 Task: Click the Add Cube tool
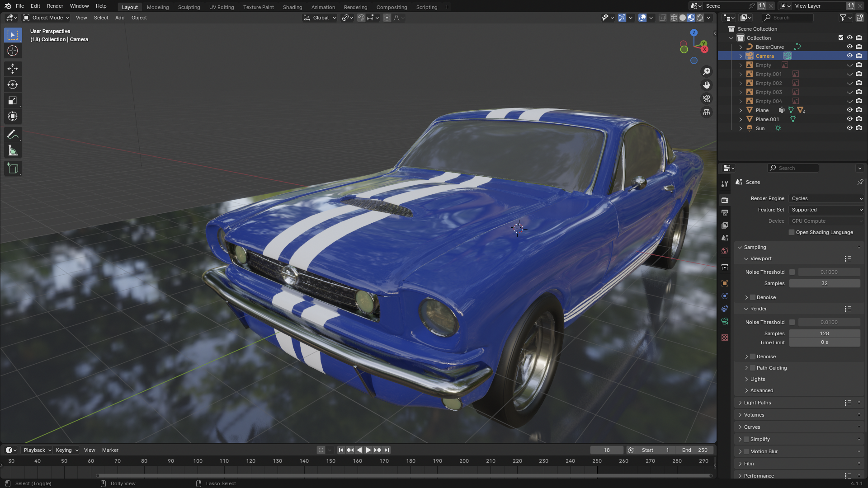tap(13, 169)
